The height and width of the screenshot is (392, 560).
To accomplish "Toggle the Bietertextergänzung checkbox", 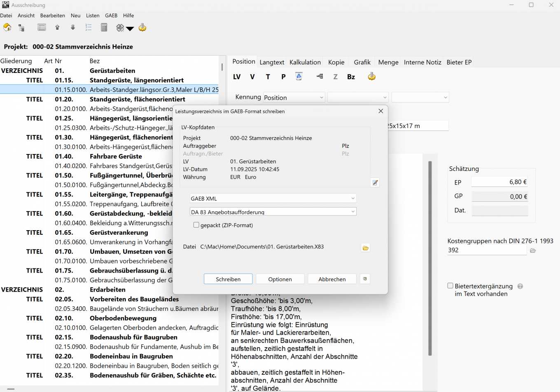I will pyautogui.click(x=450, y=286).
